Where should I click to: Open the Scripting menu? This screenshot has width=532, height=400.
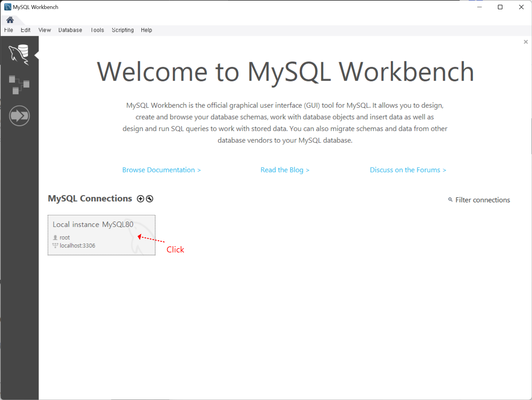tap(123, 30)
